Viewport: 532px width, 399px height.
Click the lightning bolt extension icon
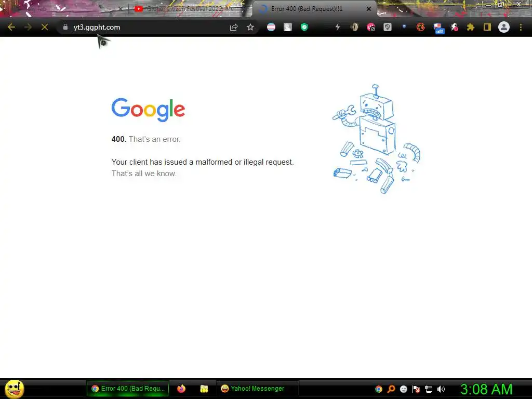pyautogui.click(x=338, y=27)
